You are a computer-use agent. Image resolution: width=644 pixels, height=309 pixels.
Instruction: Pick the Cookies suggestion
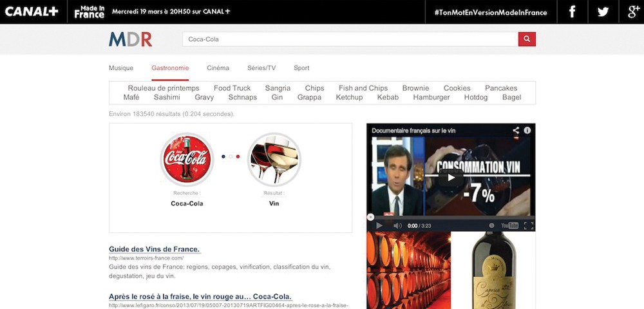point(457,88)
